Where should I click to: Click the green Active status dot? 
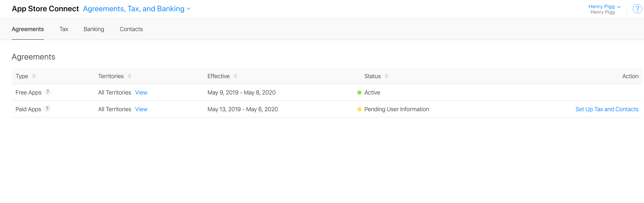pos(359,93)
